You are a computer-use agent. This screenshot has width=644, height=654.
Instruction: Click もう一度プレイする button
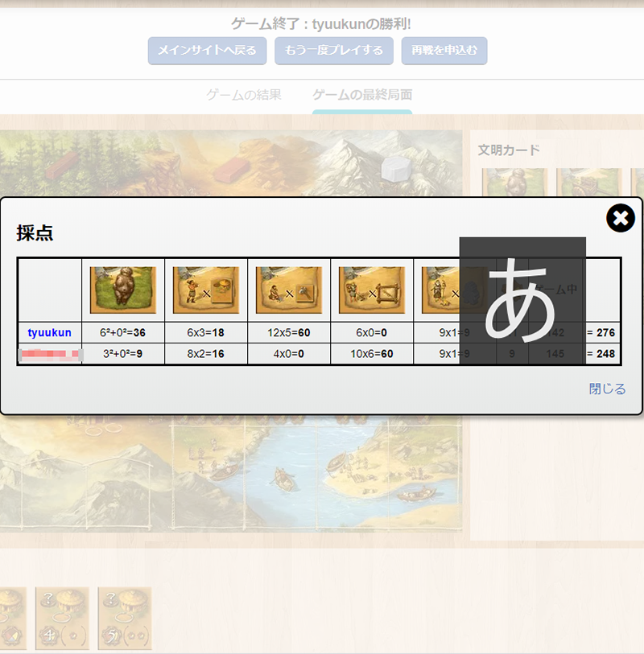(334, 51)
